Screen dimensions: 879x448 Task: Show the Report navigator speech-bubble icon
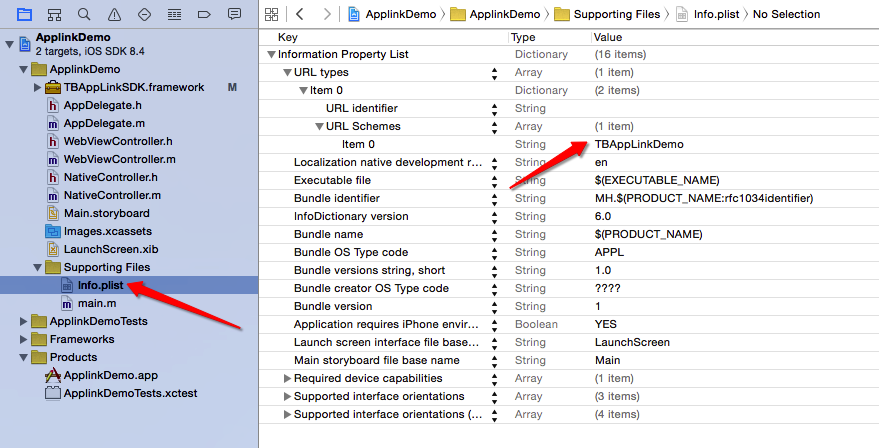pyautogui.click(x=234, y=14)
